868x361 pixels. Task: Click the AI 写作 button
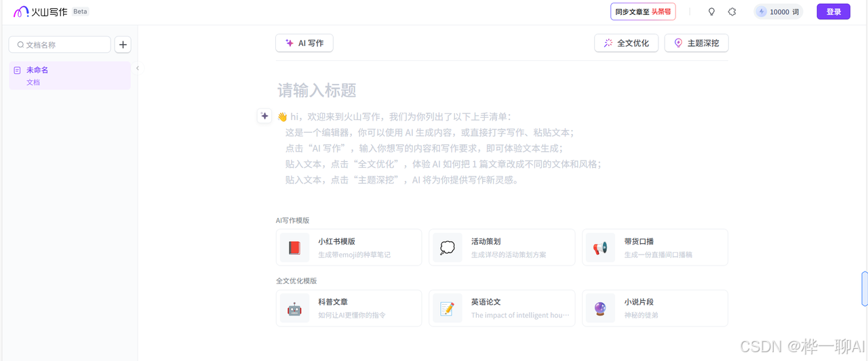tap(304, 43)
